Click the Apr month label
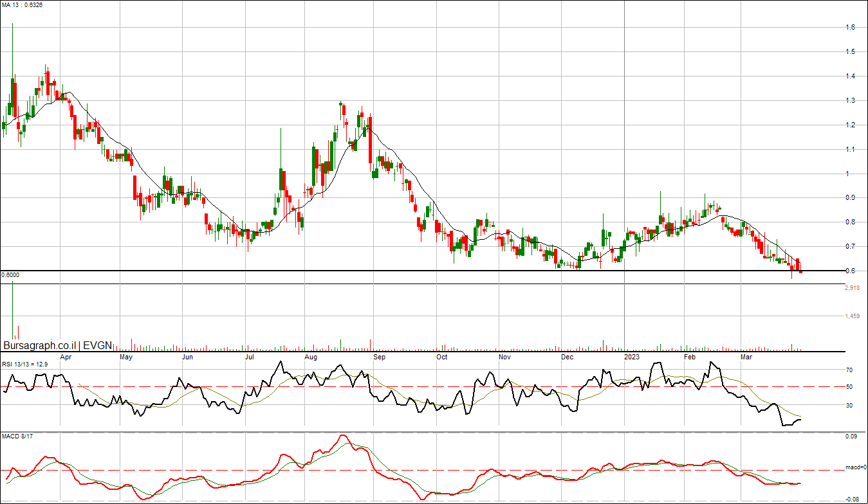The height and width of the screenshot is (504, 868). tap(65, 356)
